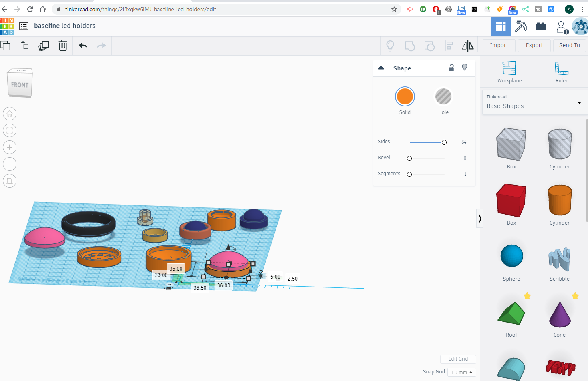588x381 pixels.
Task: Bookmark this page with the star
Action: pos(394,9)
